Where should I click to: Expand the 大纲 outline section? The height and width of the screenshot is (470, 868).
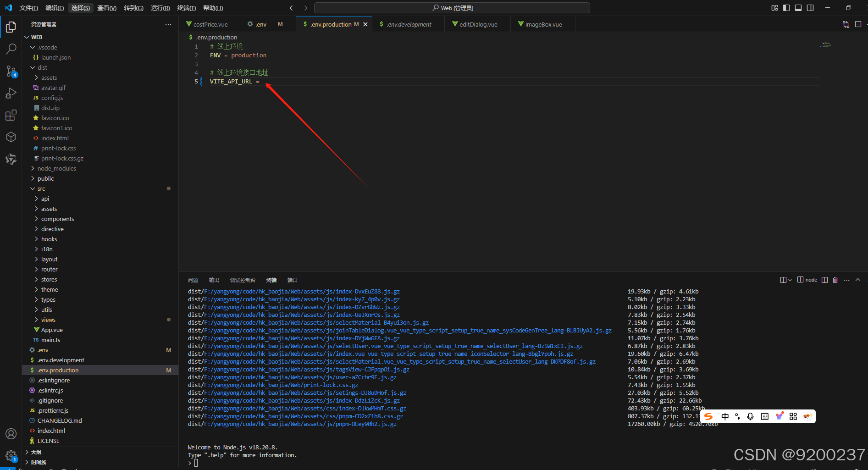pyautogui.click(x=100, y=452)
